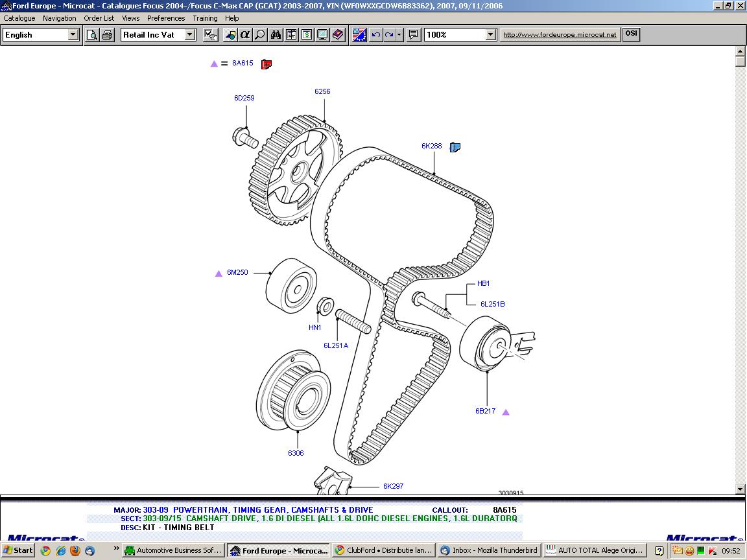Click the red note icon beside 8A615
This screenshot has width=747, height=560.
point(266,64)
